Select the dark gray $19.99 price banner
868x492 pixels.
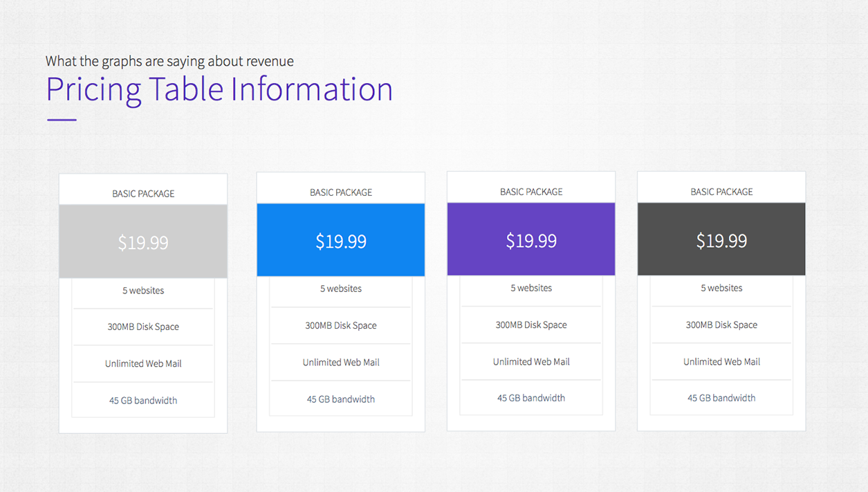721,239
